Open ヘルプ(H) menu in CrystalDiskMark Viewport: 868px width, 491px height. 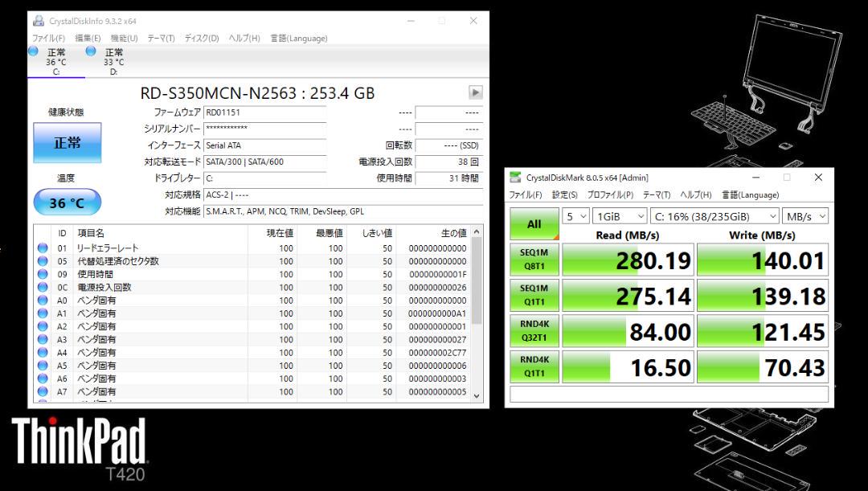click(696, 194)
